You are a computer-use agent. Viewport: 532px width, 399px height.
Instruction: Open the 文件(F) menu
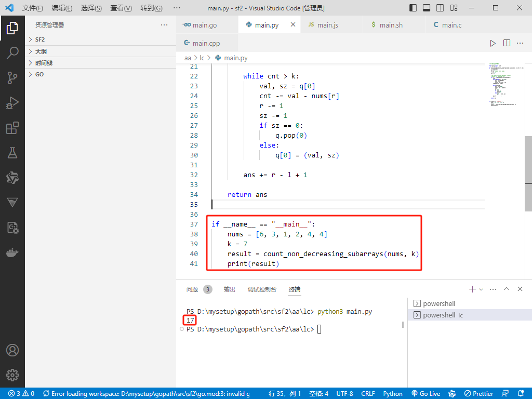(33, 8)
